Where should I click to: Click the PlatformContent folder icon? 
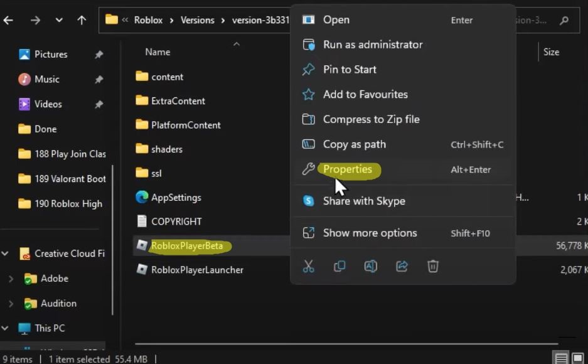[142, 124]
